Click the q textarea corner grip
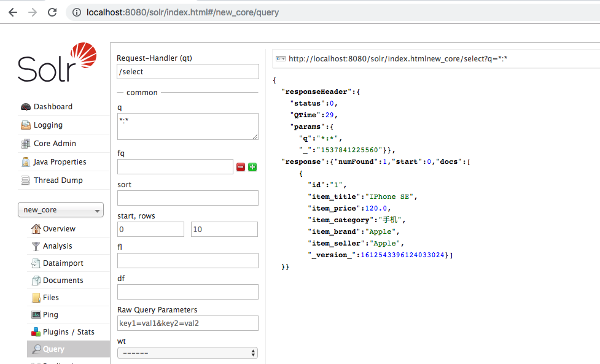 click(255, 136)
